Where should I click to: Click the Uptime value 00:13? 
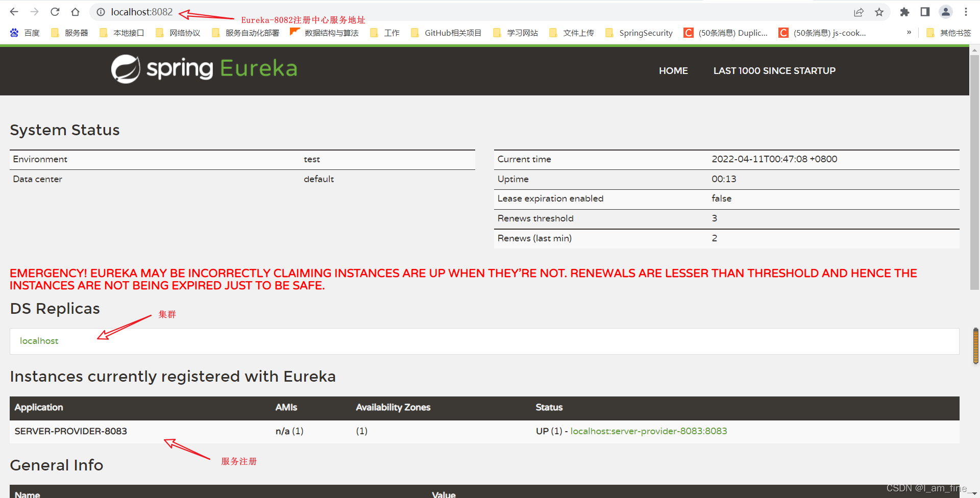click(x=724, y=179)
